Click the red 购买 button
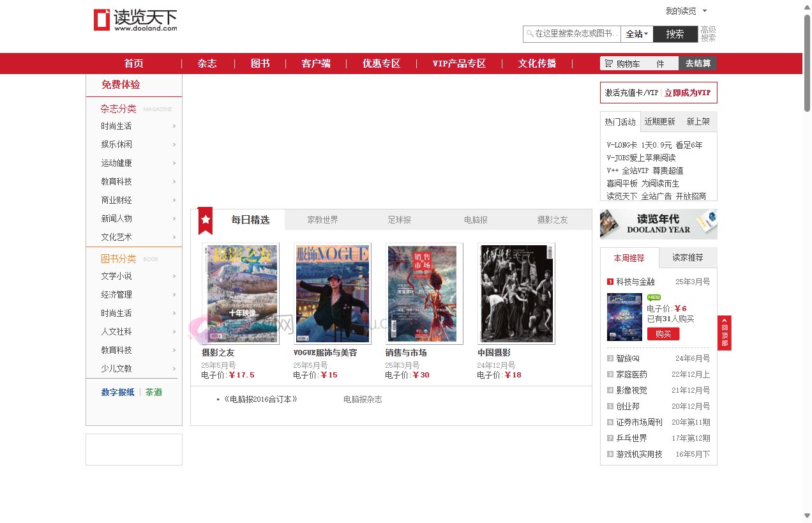 click(x=663, y=334)
